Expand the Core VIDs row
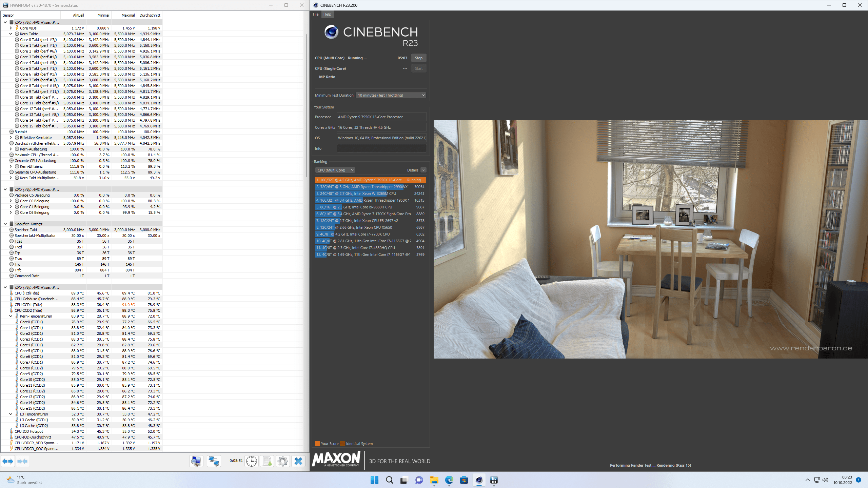This screenshot has height=488, width=868. pyautogui.click(x=11, y=28)
